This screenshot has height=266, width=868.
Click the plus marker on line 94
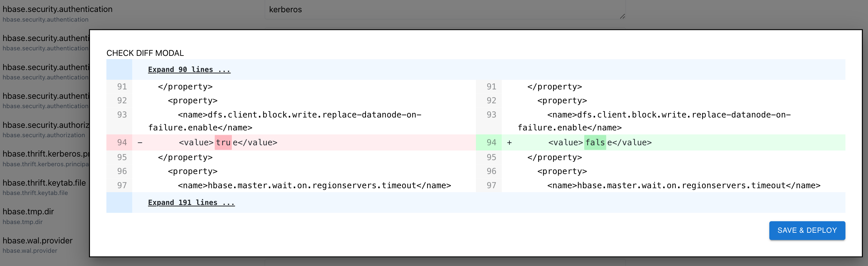(x=509, y=142)
